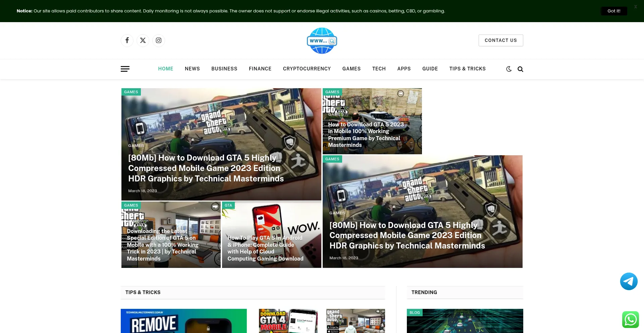Screen dimensions: 644x333
Task: Select the TECH menu item
Action: [x=379, y=69]
